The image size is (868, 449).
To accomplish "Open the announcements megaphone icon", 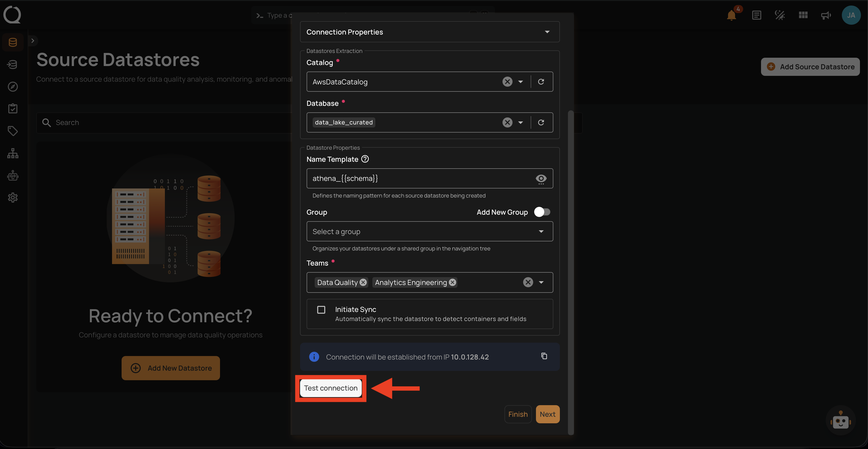I will coord(826,15).
